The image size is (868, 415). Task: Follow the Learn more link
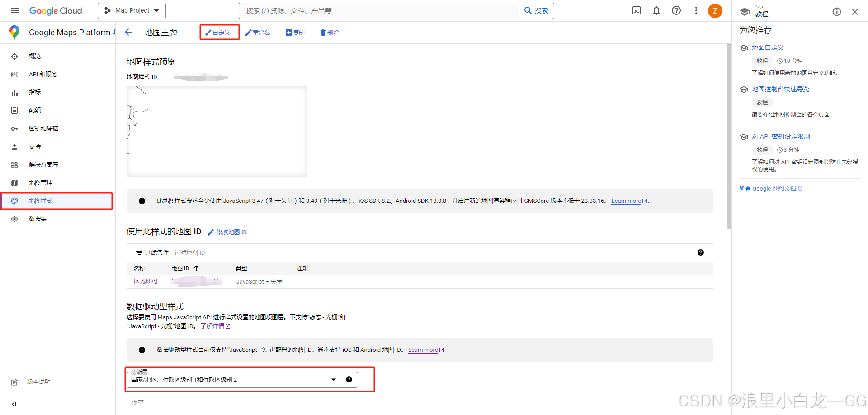[x=627, y=201]
